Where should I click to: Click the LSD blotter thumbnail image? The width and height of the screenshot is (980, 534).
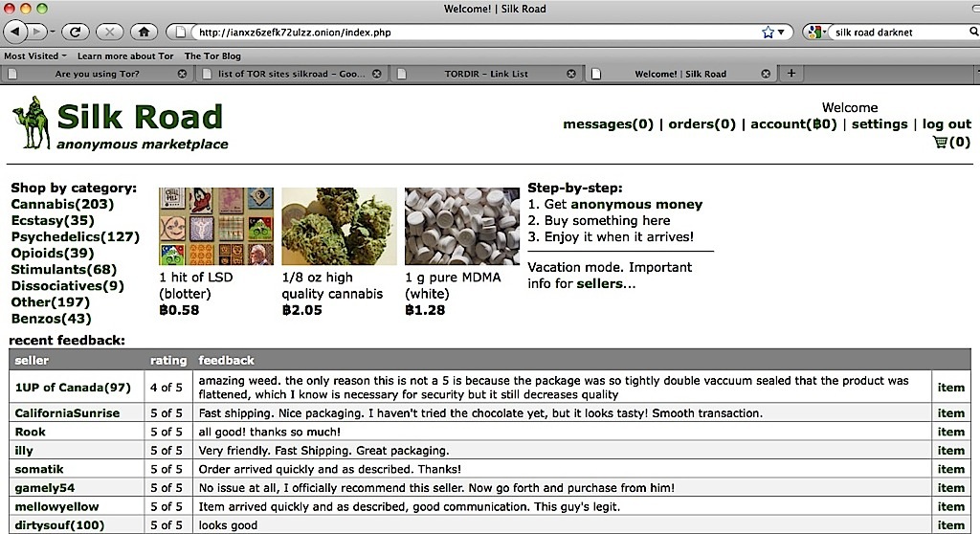pos(216,227)
